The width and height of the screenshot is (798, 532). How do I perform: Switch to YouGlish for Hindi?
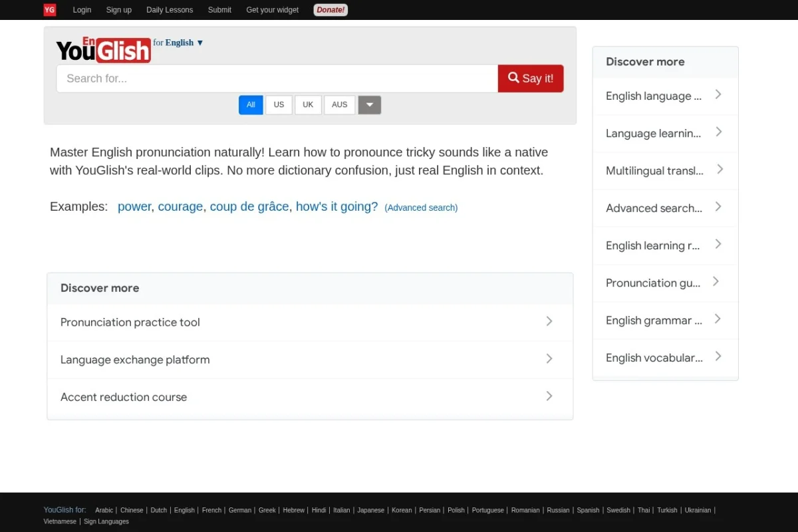[x=319, y=510]
